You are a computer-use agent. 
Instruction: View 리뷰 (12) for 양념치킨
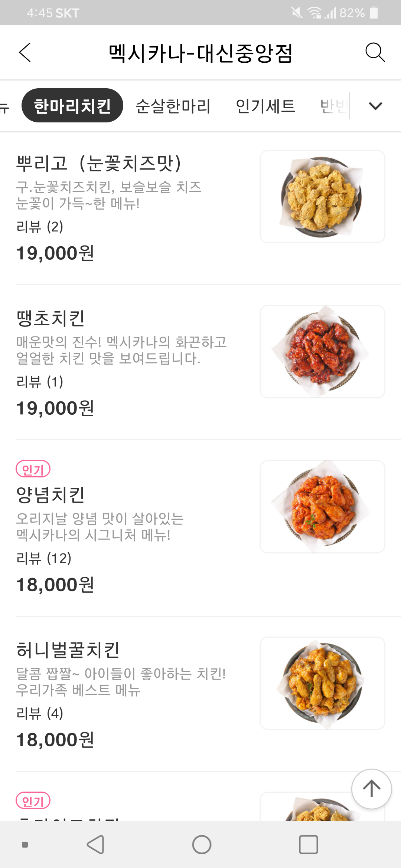click(44, 558)
